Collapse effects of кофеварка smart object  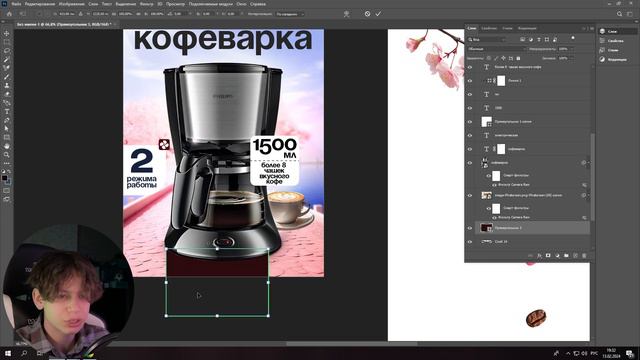click(588, 163)
